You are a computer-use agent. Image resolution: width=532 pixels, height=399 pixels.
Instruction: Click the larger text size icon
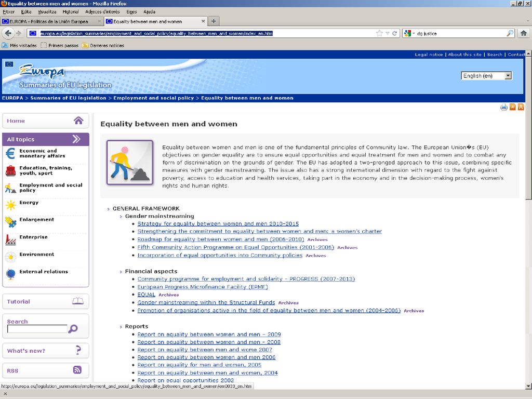click(521, 107)
